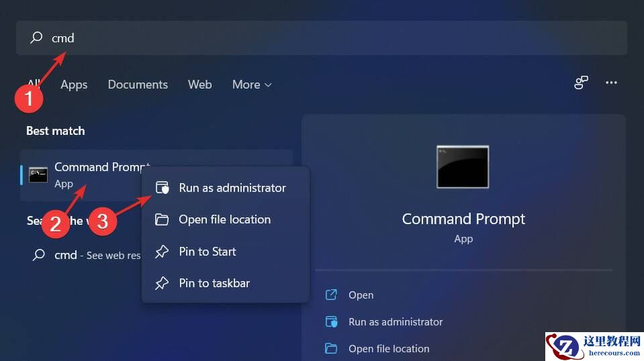Expand the More filters dropdown
Viewport: 644px width, 361px height.
click(x=252, y=85)
